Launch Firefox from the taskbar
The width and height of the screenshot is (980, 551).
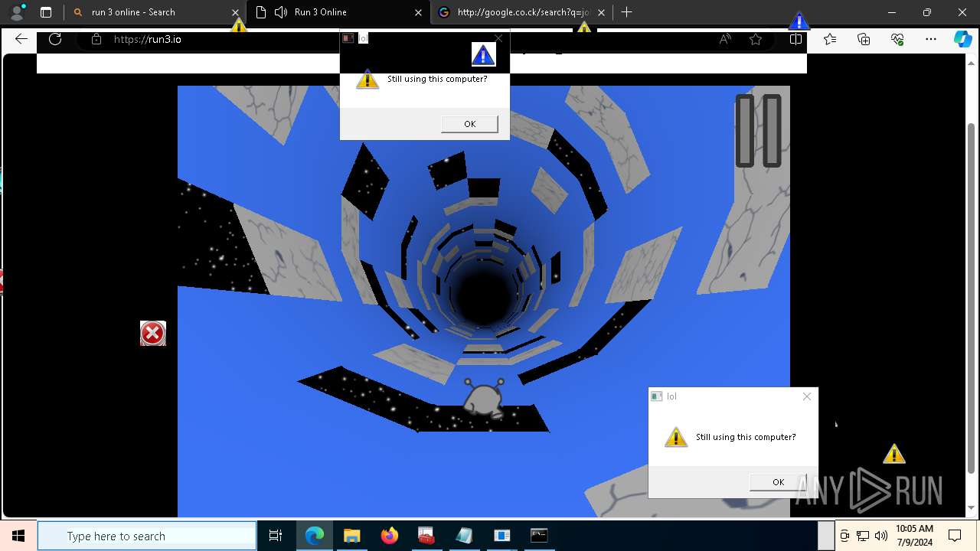(x=389, y=536)
